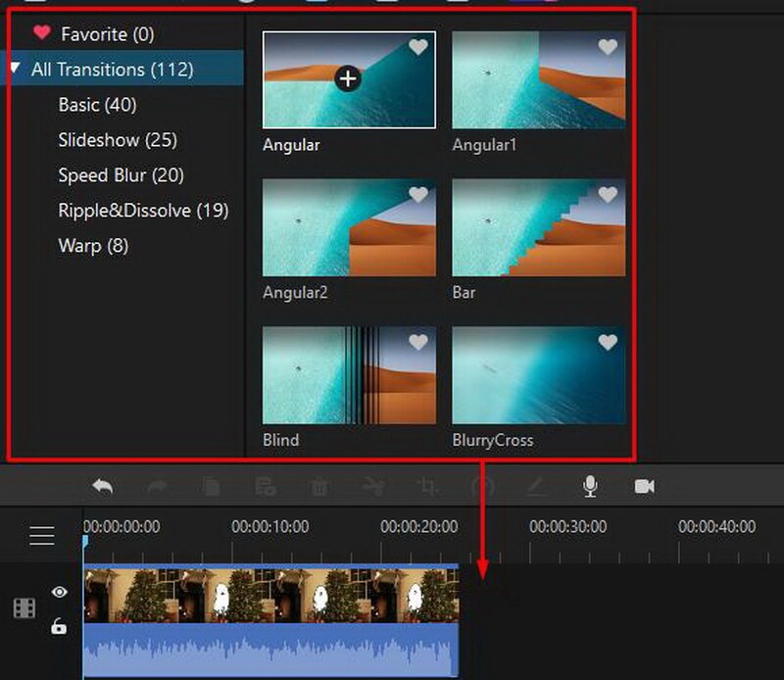Click the dimmed paste icon
The width and height of the screenshot is (784, 680).
pos(266,487)
